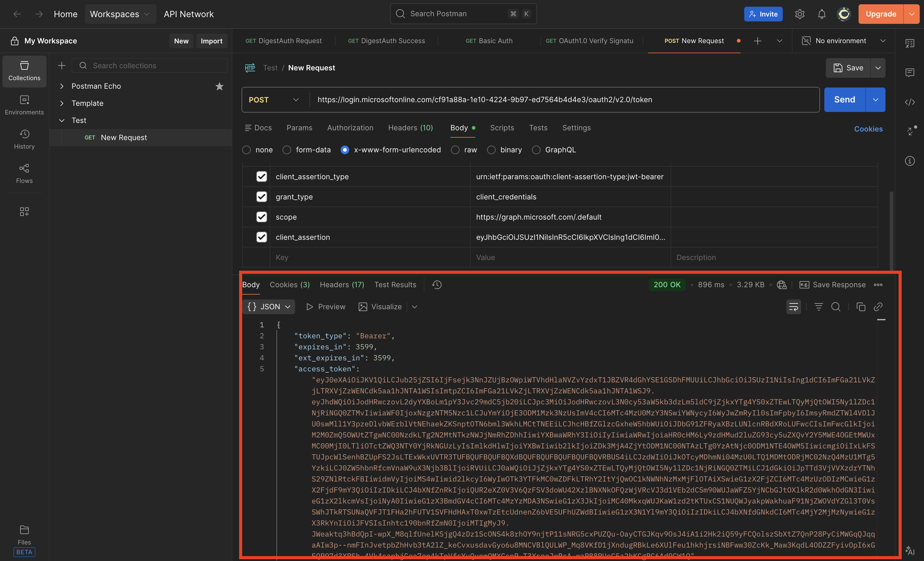Open the Environments sidebar panel
924x561 pixels.
click(24, 105)
